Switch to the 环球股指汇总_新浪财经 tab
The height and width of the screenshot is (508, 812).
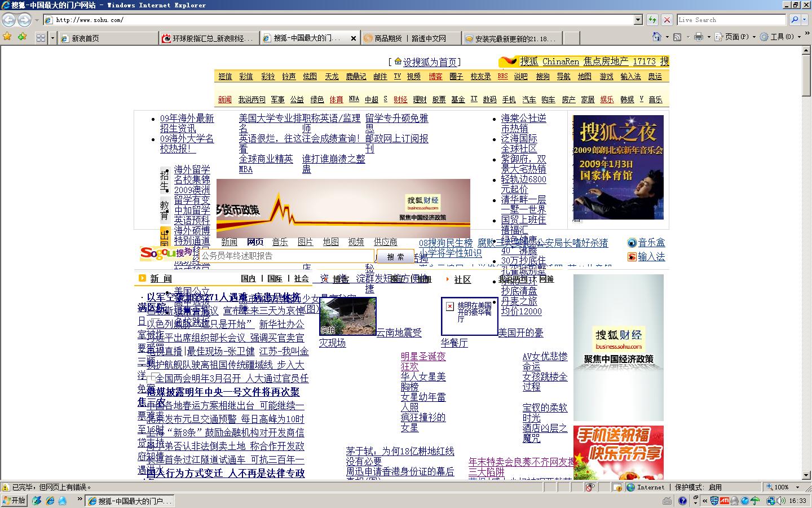tap(209, 38)
